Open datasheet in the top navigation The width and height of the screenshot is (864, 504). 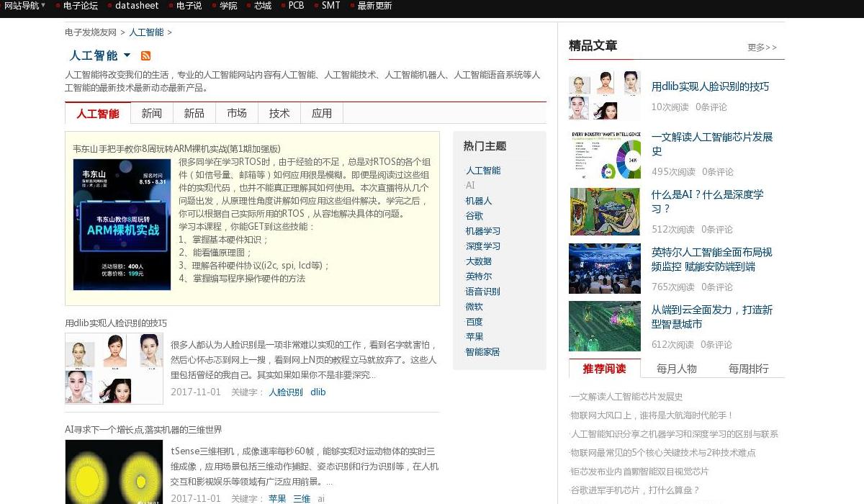(x=137, y=5)
